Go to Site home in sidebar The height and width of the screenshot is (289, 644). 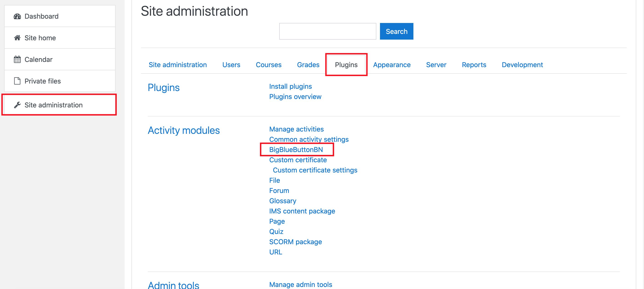point(60,38)
